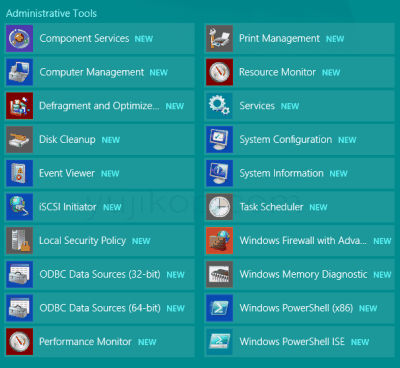Open Local Security Policy by its name
The width and height of the screenshot is (400, 368).
click(x=82, y=241)
